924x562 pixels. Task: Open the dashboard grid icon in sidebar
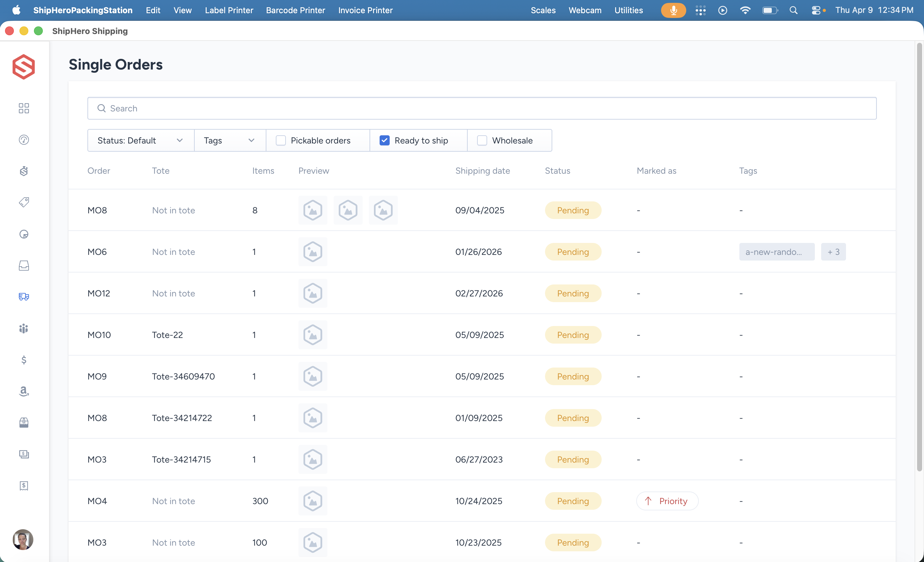point(24,109)
